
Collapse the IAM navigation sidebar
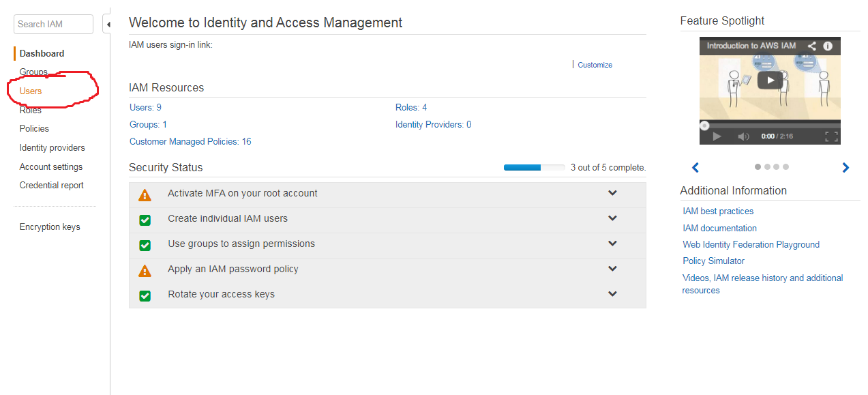click(x=107, y=25)
